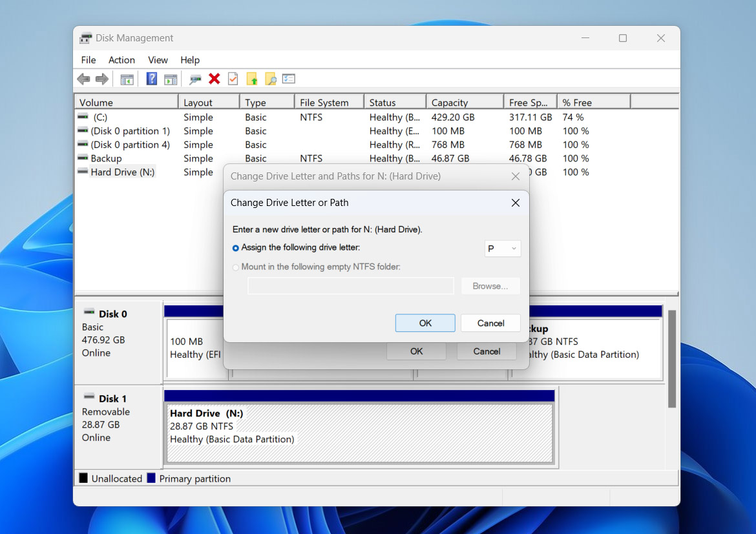Viewport: 756px width, 534px height.
Task: Click the Disk 1 'Removable' label
Action: (105, 411)
